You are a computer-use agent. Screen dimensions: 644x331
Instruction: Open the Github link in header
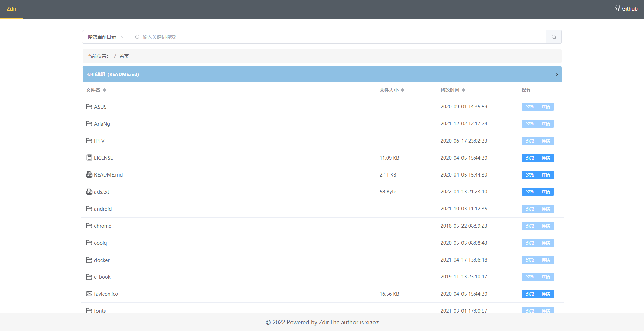(626, 9)
